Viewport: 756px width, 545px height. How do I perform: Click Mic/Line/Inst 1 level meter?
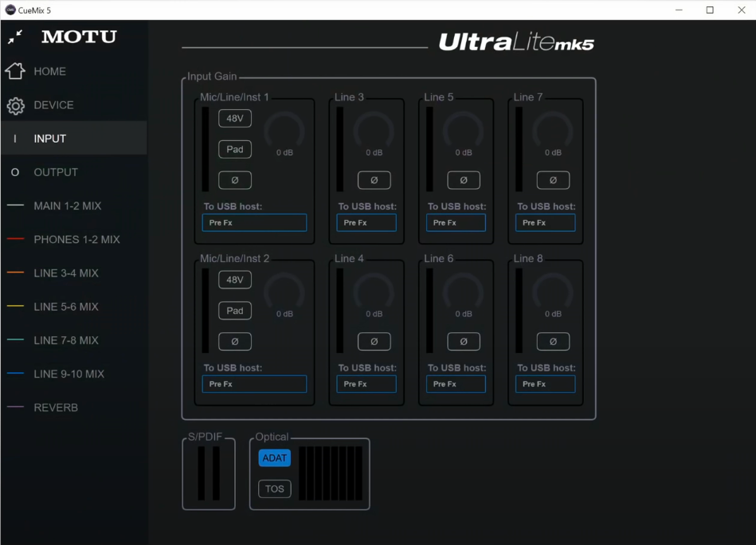click(x=206, y=149)
